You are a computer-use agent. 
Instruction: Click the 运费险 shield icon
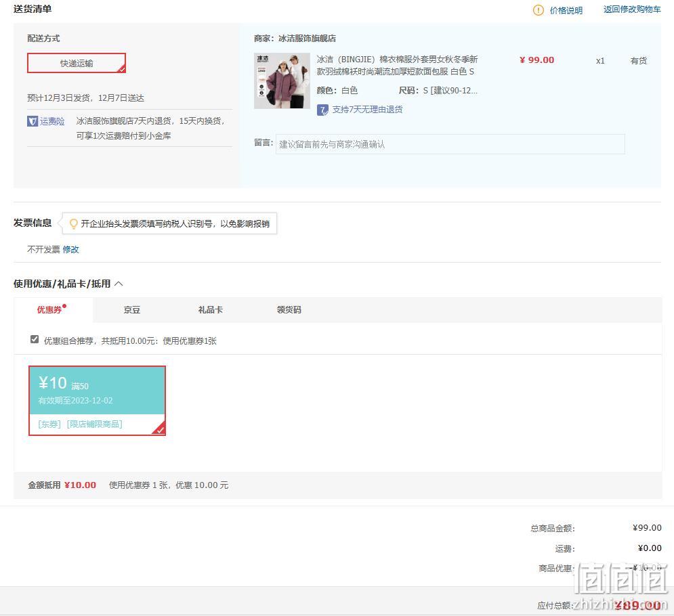pyautogui.click(x=33, y=121)
